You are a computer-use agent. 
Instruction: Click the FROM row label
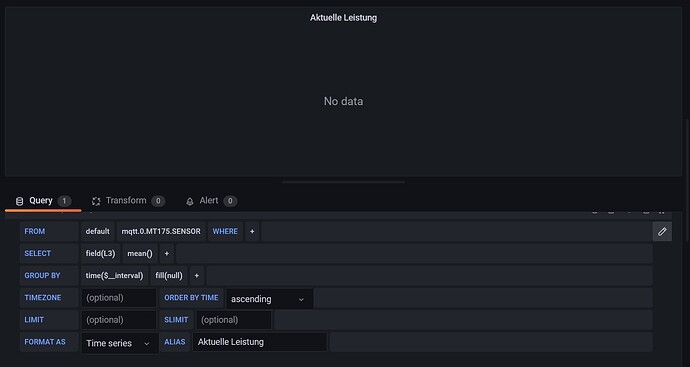tap(49, 231)
